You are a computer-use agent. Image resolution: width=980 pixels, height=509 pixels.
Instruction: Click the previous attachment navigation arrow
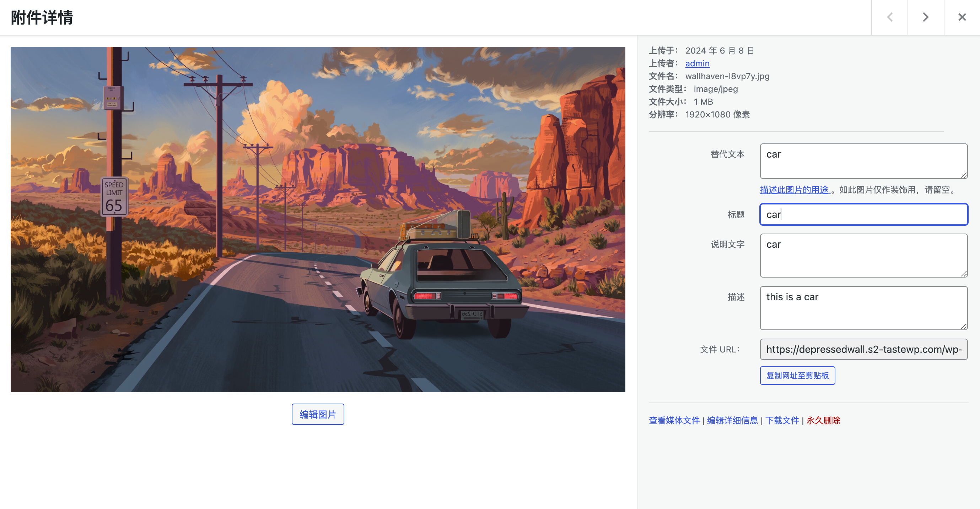[x=890, y=17]
